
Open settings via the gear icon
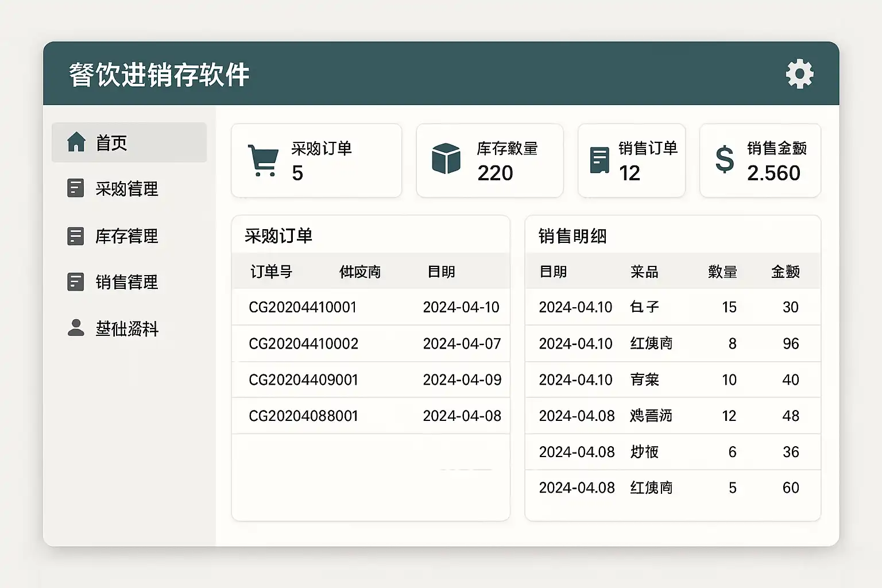(x=799, y=74)
